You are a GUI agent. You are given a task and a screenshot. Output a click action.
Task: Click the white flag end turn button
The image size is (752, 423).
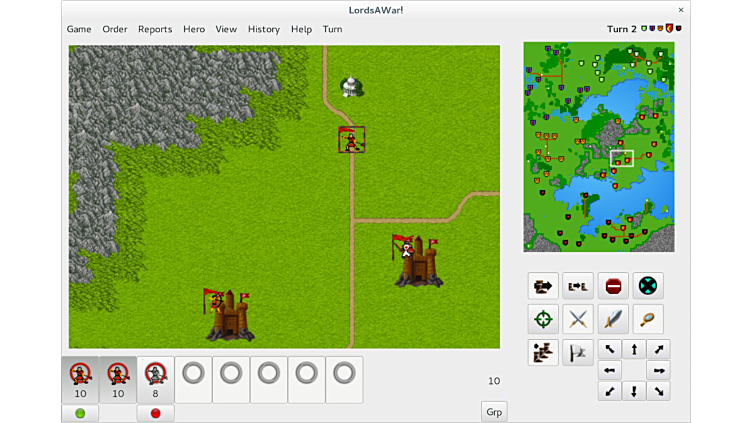[x=578, y=352]
